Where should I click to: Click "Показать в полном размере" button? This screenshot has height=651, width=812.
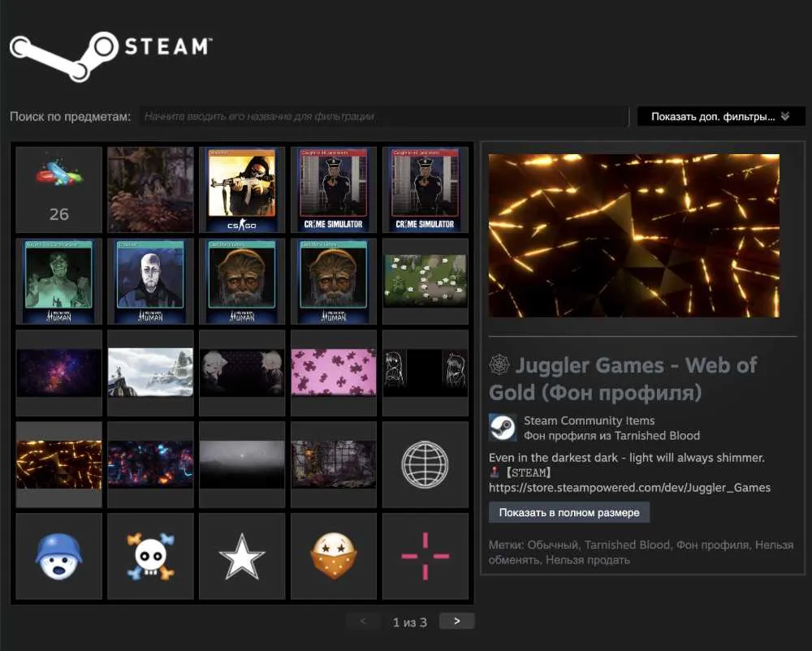pos(569,512)
